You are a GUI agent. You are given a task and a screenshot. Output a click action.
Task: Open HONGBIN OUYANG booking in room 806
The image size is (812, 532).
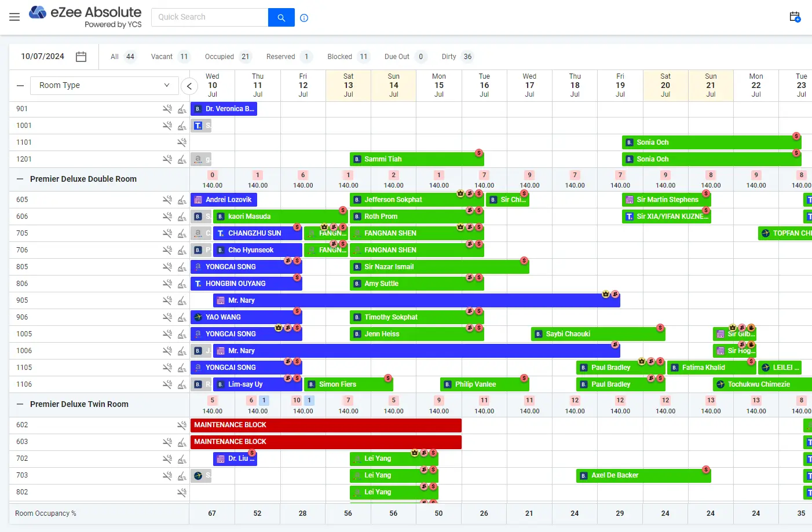tap(246, 284)
